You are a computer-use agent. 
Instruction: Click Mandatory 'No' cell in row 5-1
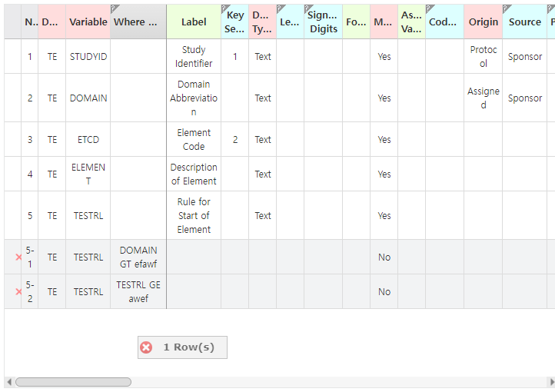pyautogui.click(x=384, y=257)
